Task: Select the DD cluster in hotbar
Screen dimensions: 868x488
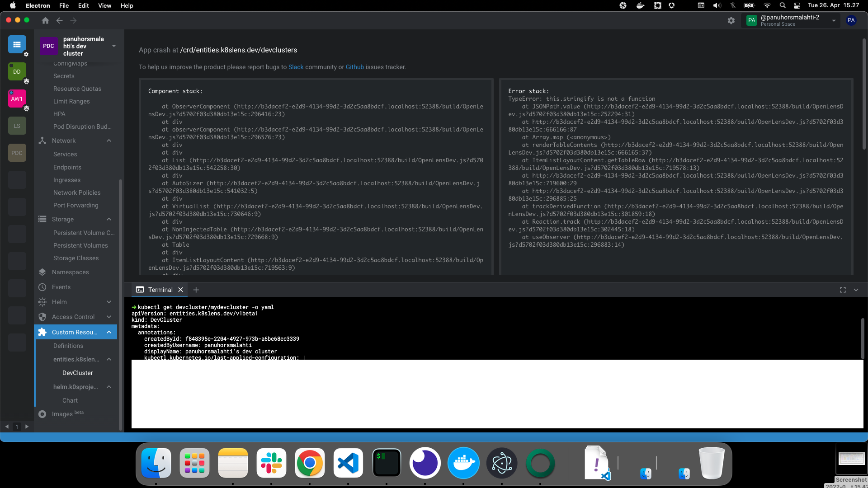Action: coord(17,71)
